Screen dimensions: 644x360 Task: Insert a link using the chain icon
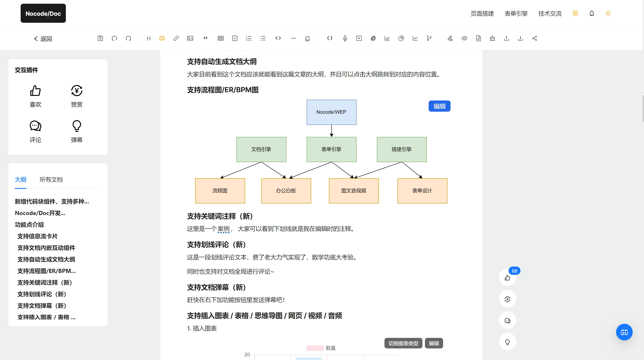176,38
